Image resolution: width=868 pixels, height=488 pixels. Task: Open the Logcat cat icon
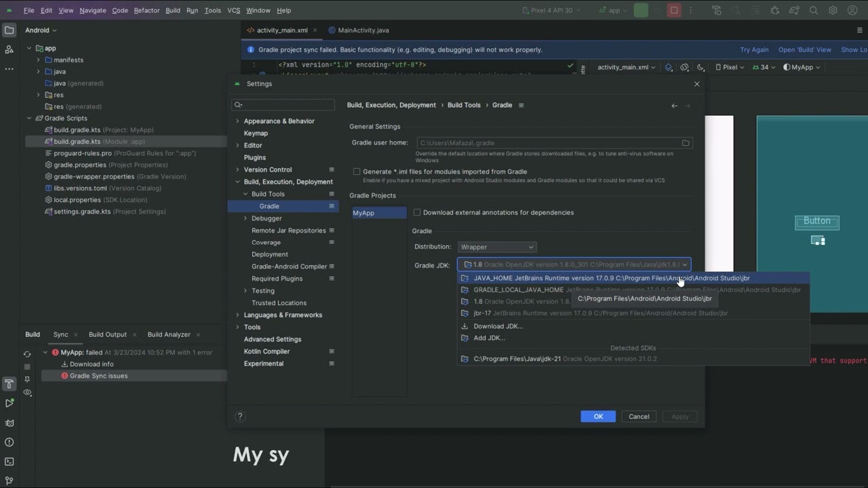9,423
